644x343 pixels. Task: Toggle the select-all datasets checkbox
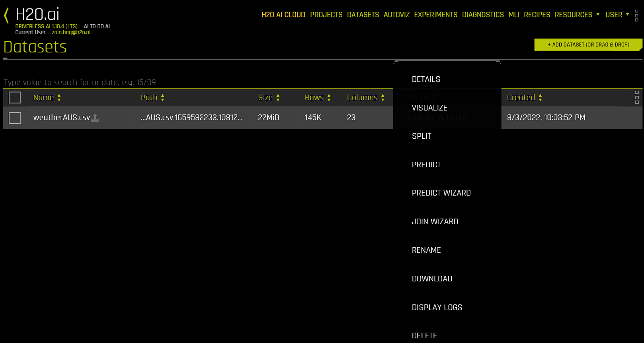click(x=15, y=97)
